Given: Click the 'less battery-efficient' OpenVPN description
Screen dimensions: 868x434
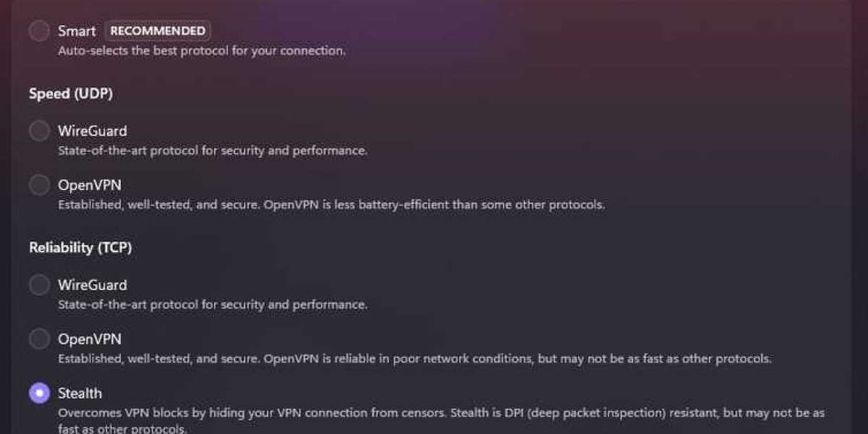Looking at the screenshot, I should click(331, 205).
